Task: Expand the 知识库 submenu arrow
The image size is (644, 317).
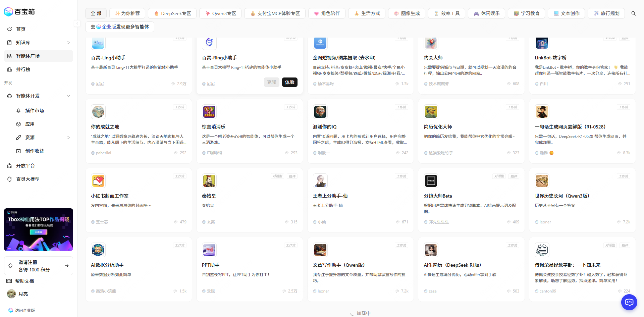Action: [x=68, y=43]
